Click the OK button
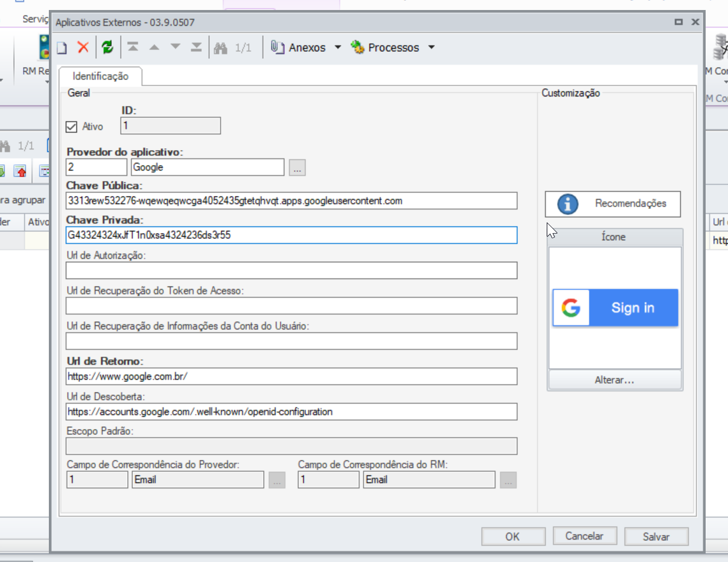Image resolution: width=728 pixels, height=562 pixels. coord(513,536)
